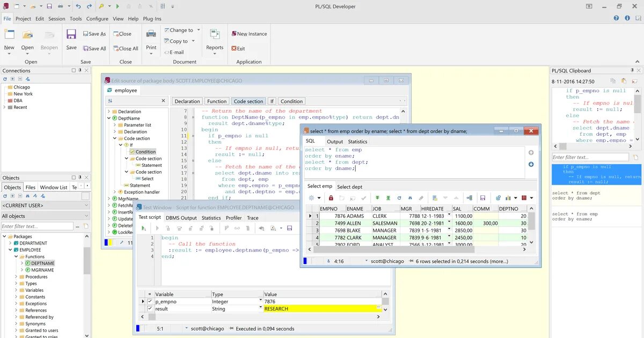Open the All objects filter dropdown
The height and width of the screenshot is (338, 644).
86,216
